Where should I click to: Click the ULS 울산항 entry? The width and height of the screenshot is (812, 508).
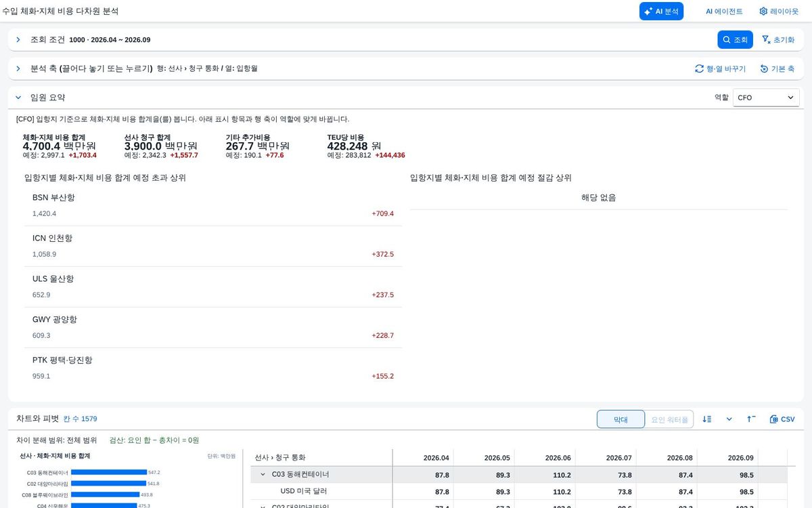(x=213, y=287)
